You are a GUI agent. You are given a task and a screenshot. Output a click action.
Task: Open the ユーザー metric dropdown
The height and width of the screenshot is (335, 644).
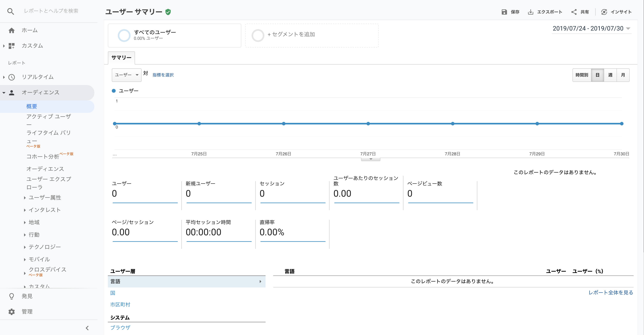pyautogui.click(x=126, y=75)
